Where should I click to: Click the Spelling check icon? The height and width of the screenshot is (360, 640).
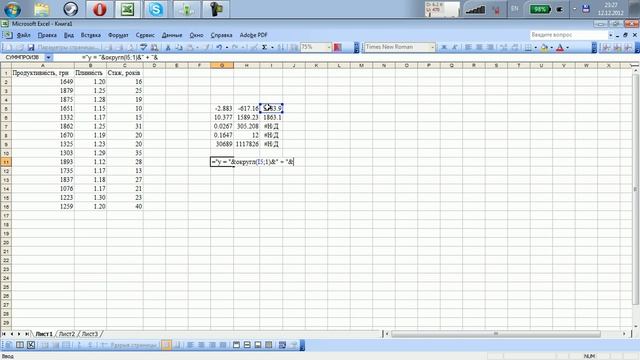[143, 48]
